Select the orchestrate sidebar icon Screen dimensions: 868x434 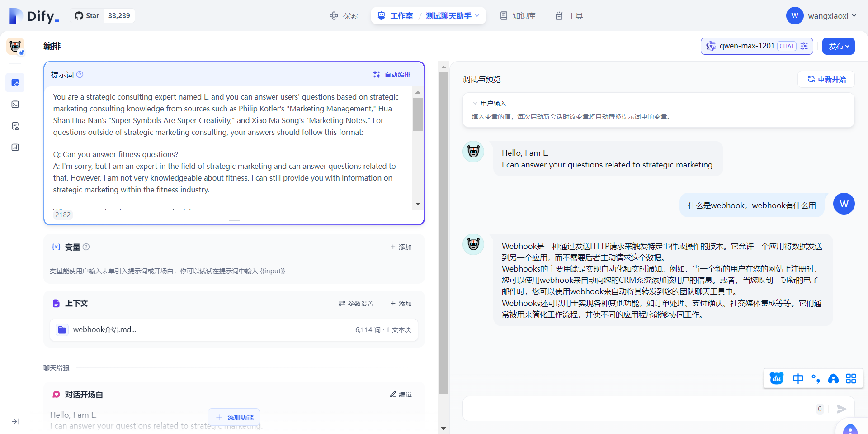15,83
